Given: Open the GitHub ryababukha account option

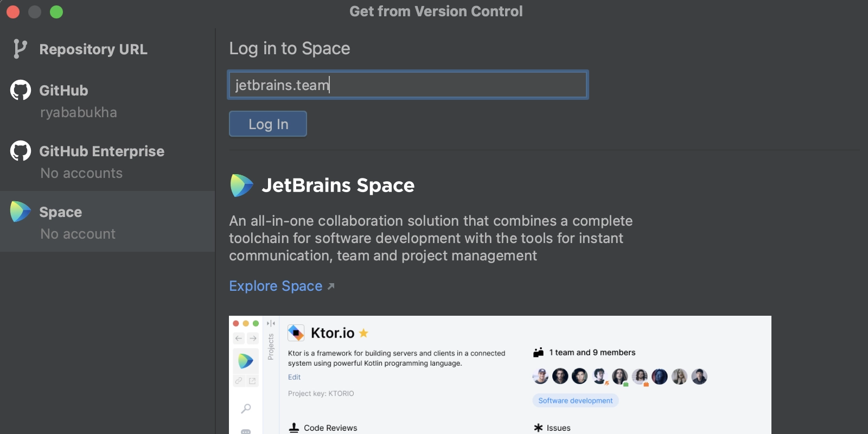Looking at the screenshot, I should 107,101.
